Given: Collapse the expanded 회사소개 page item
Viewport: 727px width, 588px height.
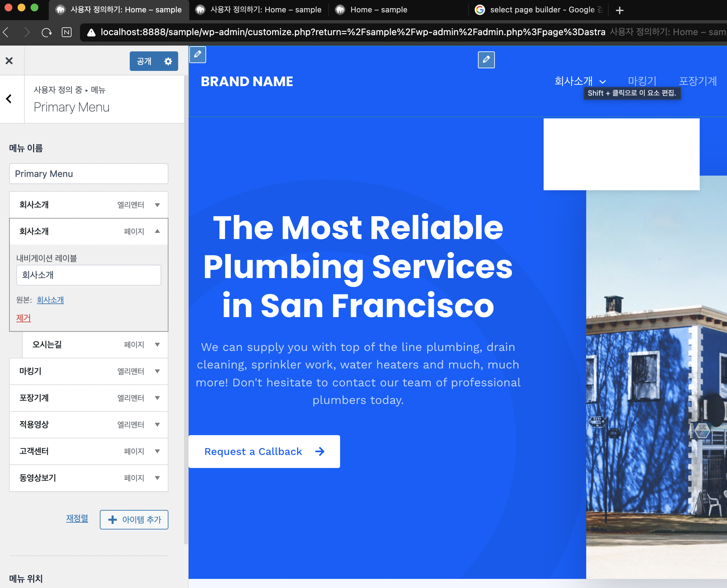Looking at the screenshot, I should tap(157, 231).
